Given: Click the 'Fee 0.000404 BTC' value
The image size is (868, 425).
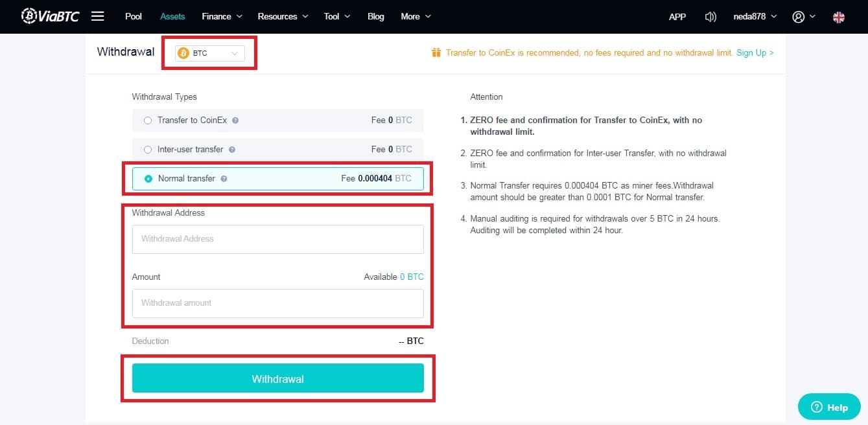Looking at the screenshot, I should (376, 178).
